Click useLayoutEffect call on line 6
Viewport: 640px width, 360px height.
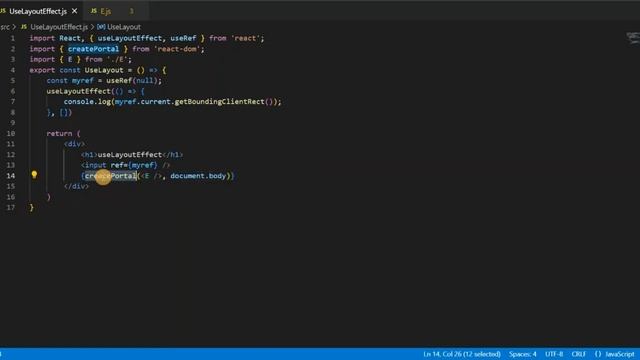coord(78,91)
